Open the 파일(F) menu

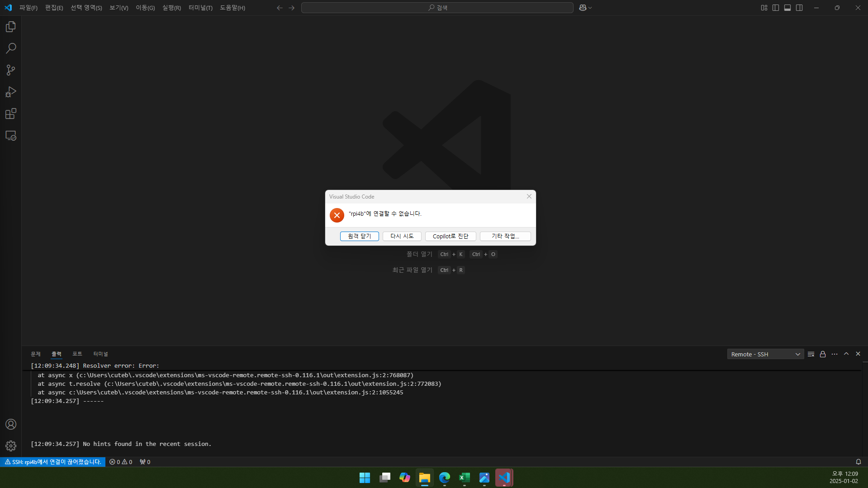[x=28, y=8]
